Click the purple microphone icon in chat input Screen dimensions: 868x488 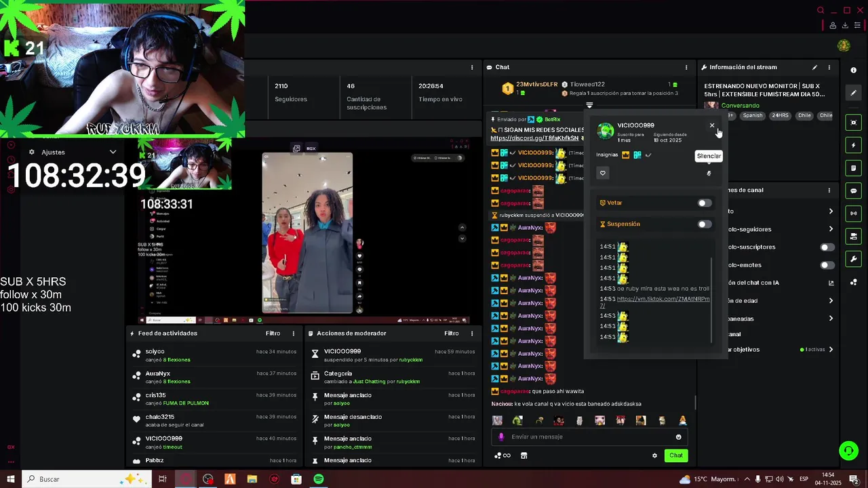coord(501,437)
